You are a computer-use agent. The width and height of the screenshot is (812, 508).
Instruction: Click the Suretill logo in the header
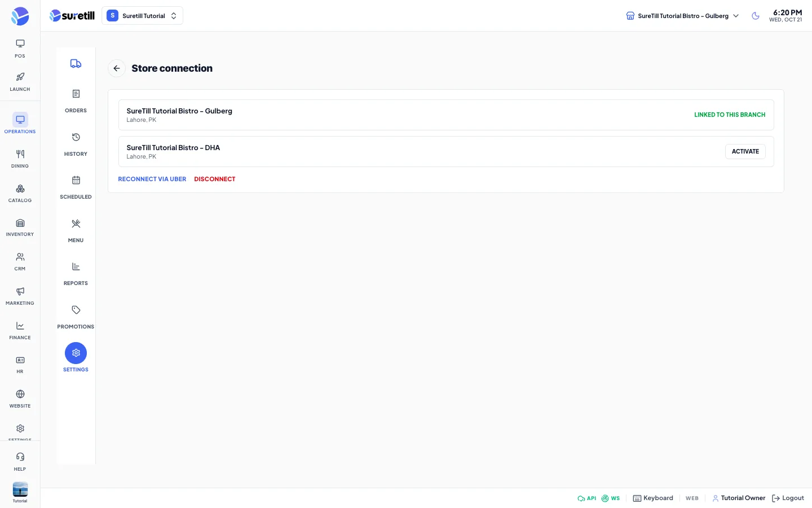(72, 16)
